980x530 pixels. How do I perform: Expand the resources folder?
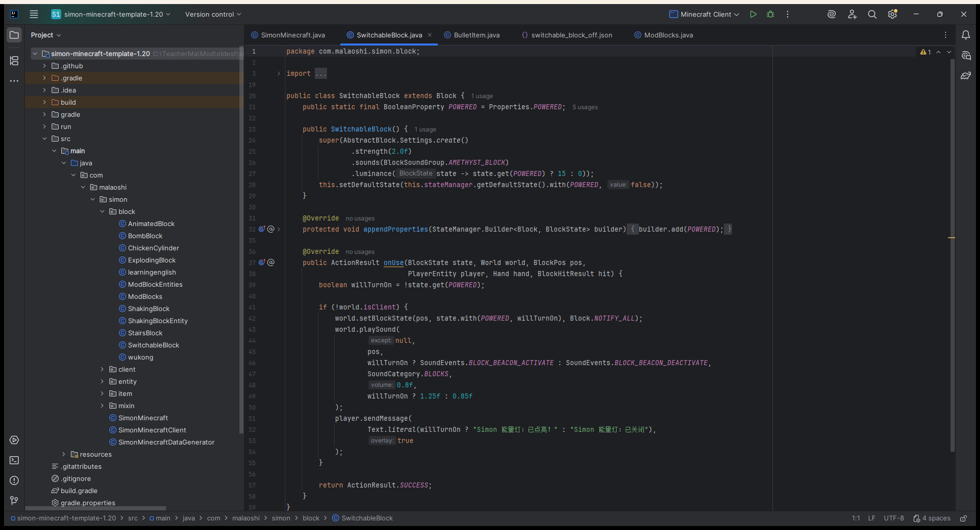pos(64,454)
